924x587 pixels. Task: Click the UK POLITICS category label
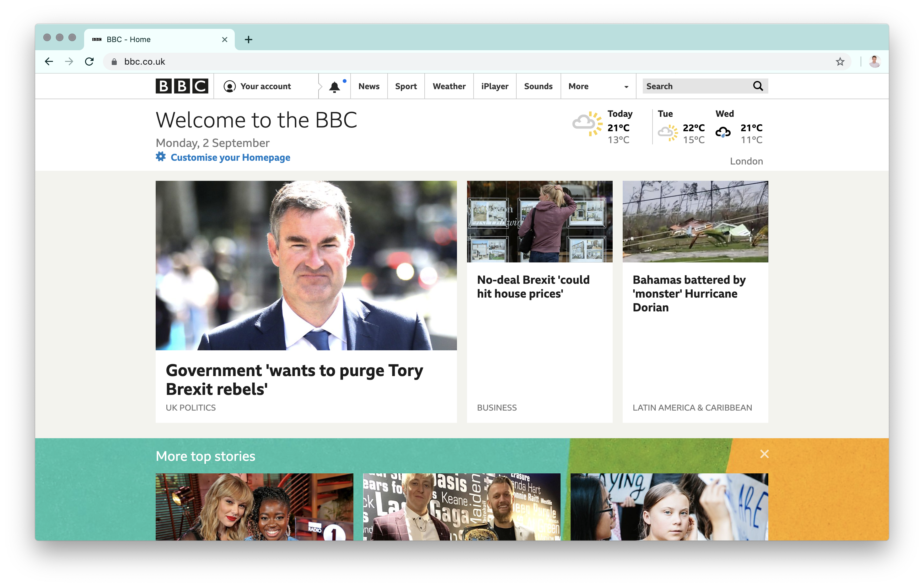pyautogui.click(x=191, y=407)
